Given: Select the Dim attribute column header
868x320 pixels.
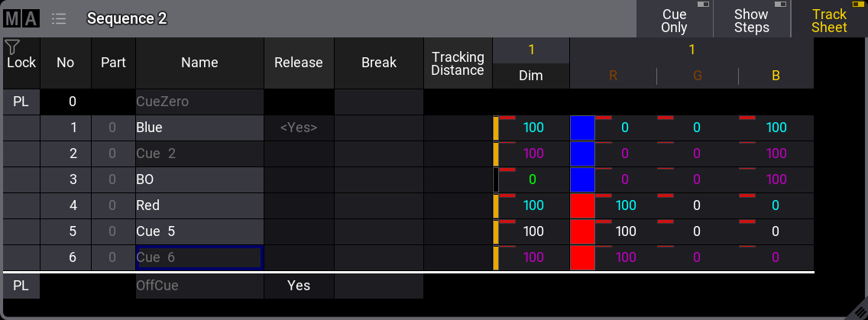Looking at the screenshot, I should pyautogui.click(x=530, y=76).
